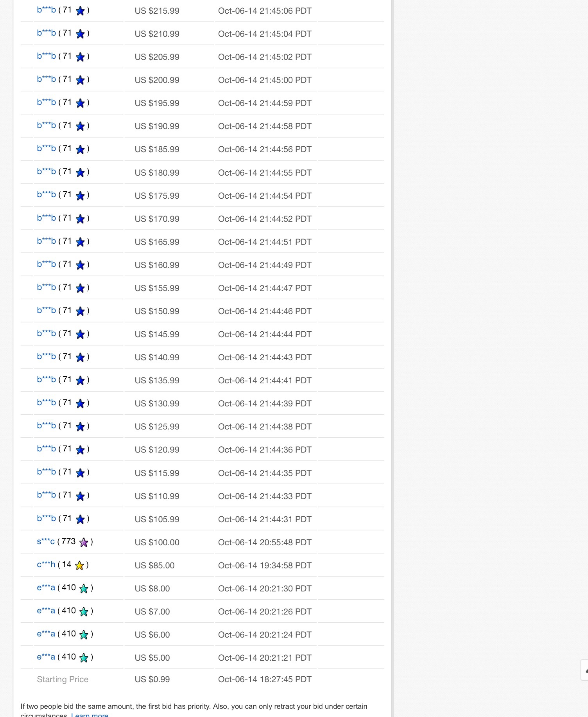588x717 pixels.
Task: Click blue star on the US $105.99 bid
Action: pyautogui.click(x=80, y=519)
